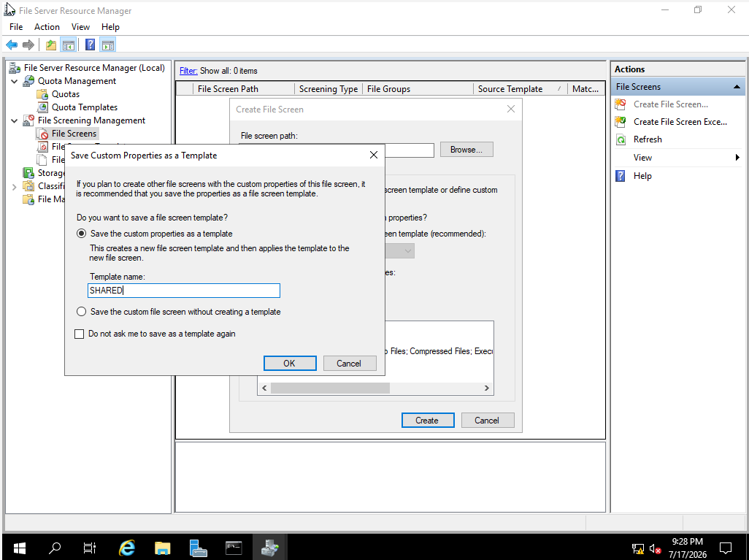The height and width of the screenshot is (560, 749).
Task: Open Server Manager from taskbar
Action: (x=198, y=548)
